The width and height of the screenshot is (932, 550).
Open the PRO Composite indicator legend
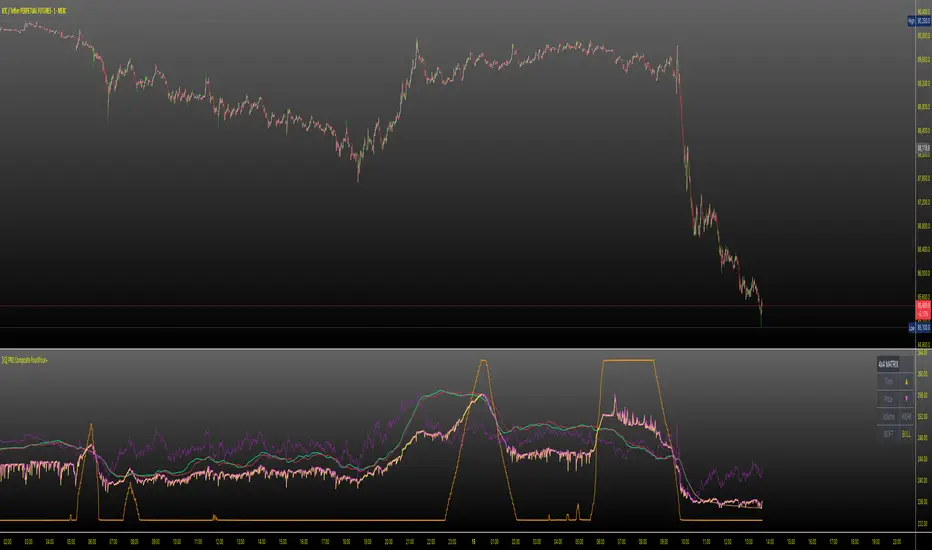(x=24, y=360)
